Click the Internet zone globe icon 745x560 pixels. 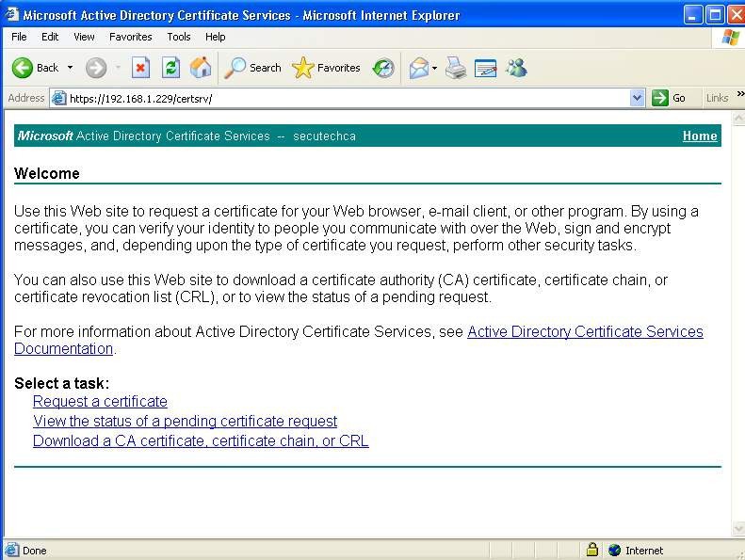point(614,550)
